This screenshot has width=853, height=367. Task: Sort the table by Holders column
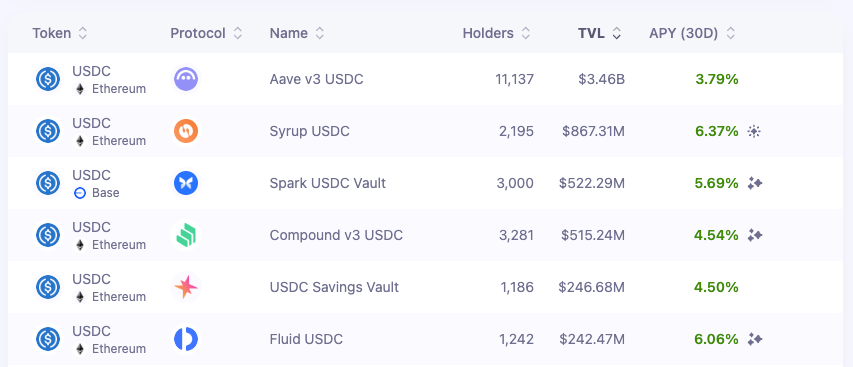click(x=496, y=33)
